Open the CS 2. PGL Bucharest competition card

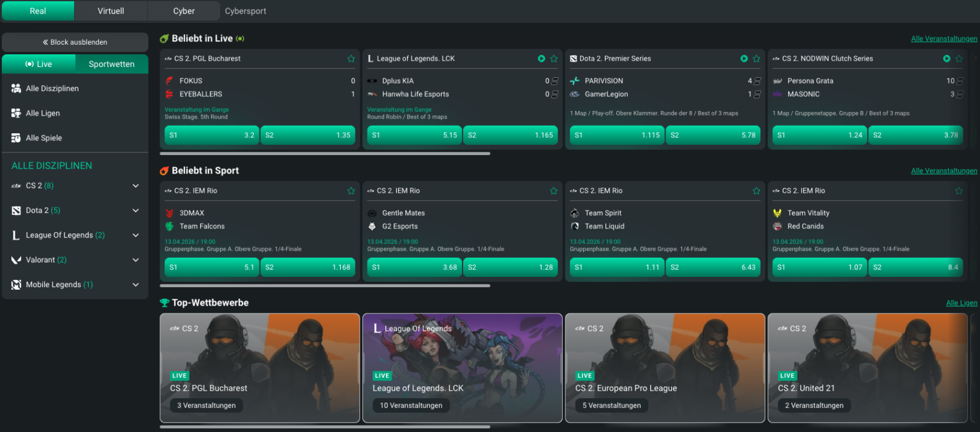(260, 368)
